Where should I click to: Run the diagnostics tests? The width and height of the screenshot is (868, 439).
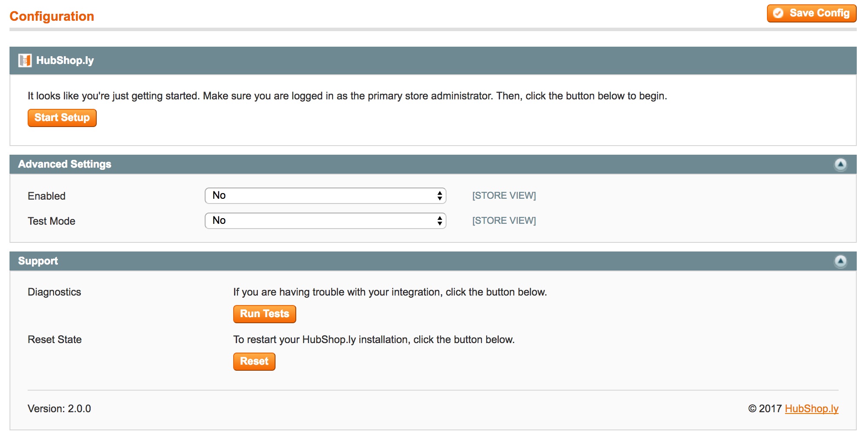265,314
